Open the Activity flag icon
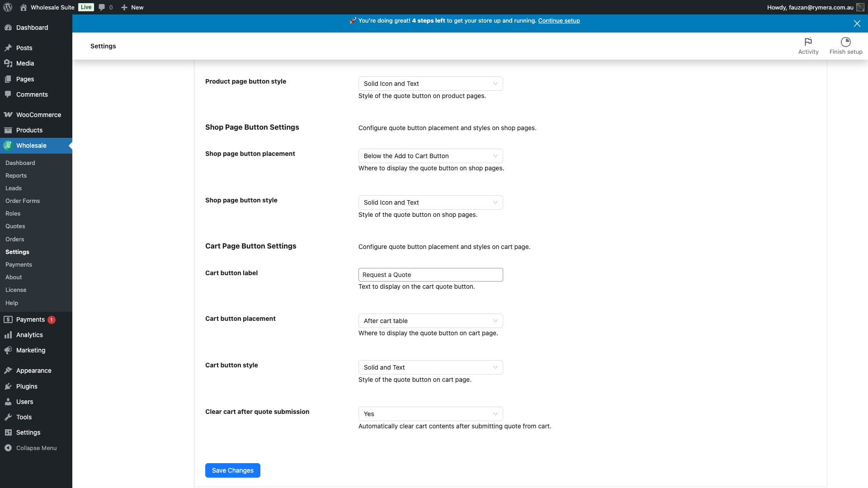Screen dimensions: 868x488 (x=808, y=42)
